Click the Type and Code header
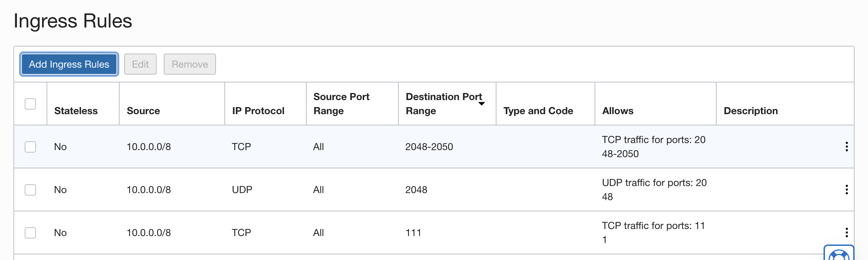The height and width of the screenshot is (260, 868). (538, 111)
